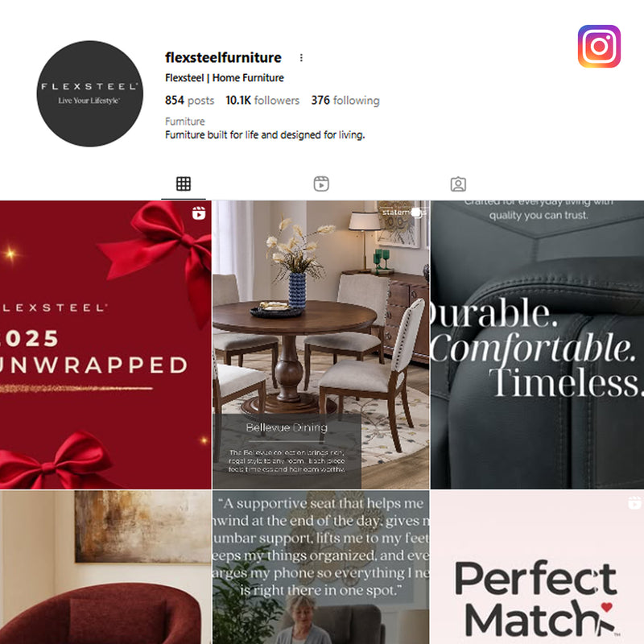Open the supportive seat testimonial post
This screenshot has height=644, width=644.
[320, 568]
